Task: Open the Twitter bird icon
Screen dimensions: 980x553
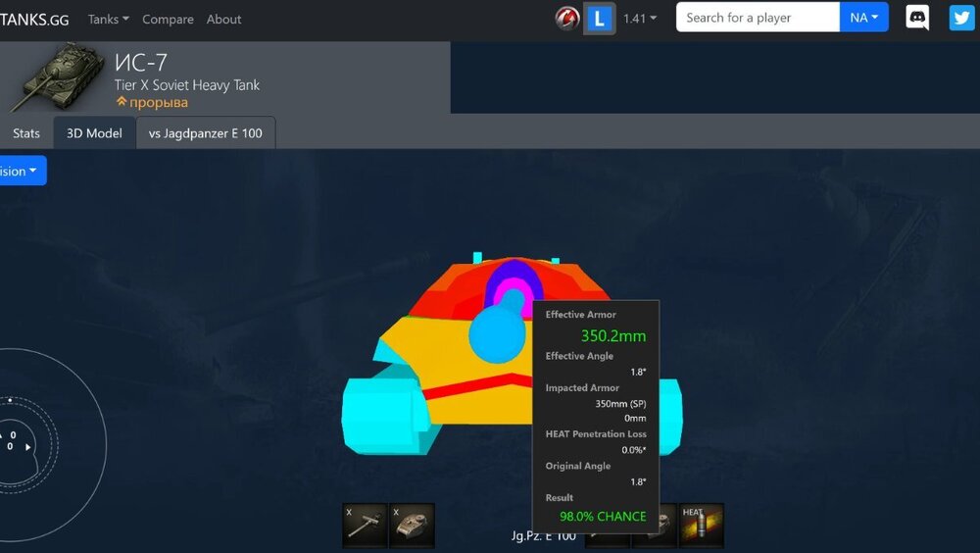Action: [x=961, y=18]
